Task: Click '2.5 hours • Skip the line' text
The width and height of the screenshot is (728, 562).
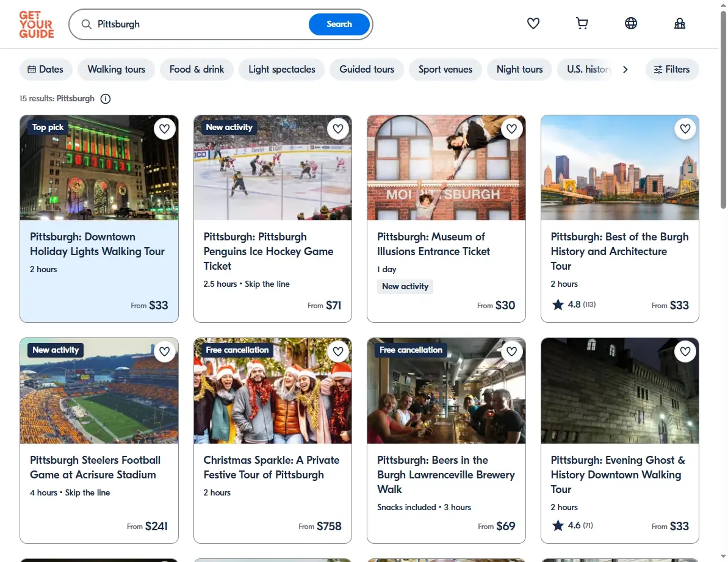Action: point(247,284)
